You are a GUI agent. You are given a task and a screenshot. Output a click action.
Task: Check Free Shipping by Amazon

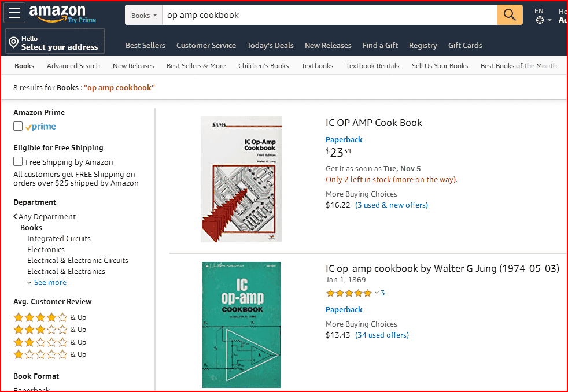click(18, 162)
